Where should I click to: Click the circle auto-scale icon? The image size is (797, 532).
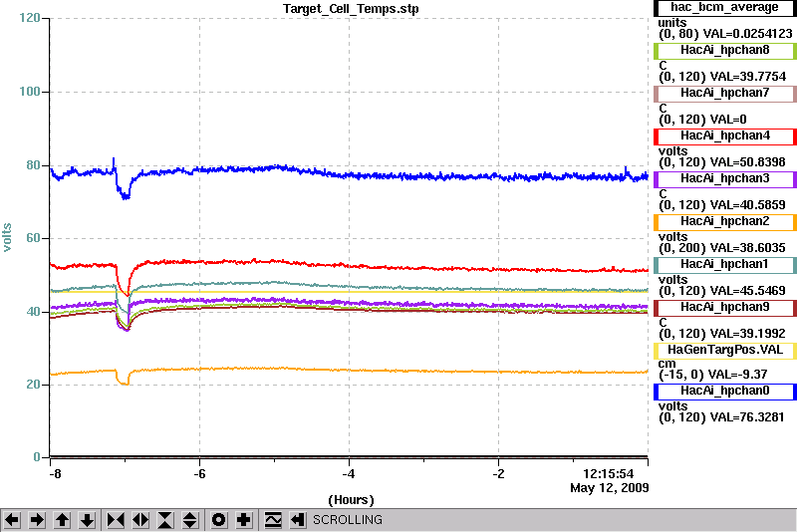(x=219, y=520)
